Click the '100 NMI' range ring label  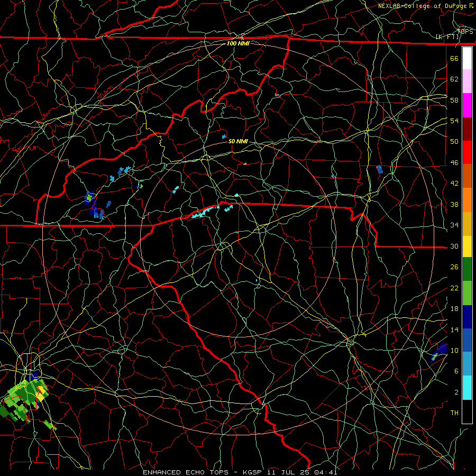click(x=238, y=43)
